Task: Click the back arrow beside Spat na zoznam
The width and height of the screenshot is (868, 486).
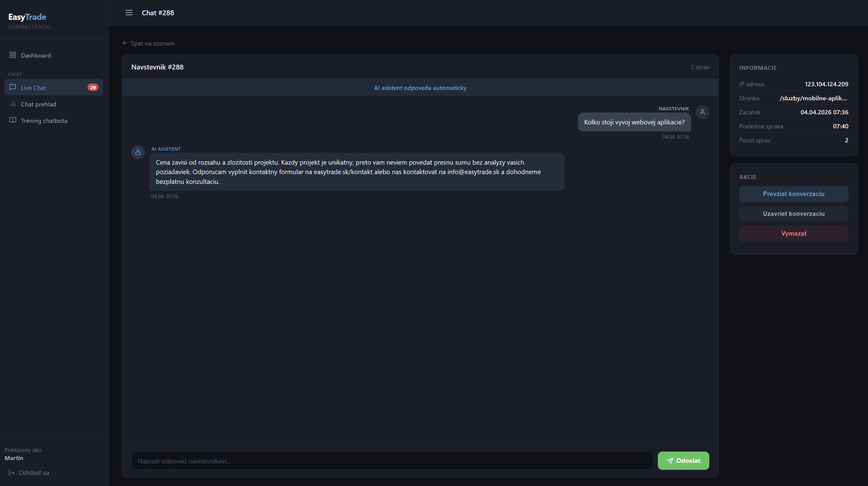Action: (x=125, y=43)
